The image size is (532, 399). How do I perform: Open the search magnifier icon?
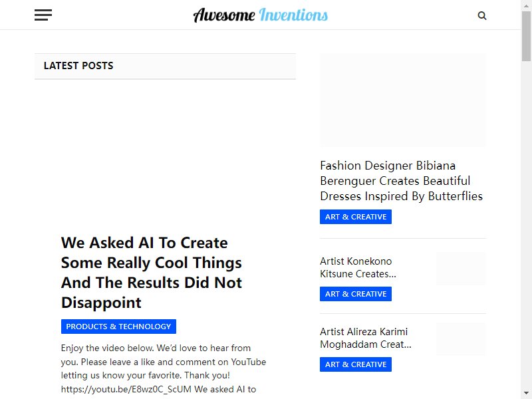point(481,15)
